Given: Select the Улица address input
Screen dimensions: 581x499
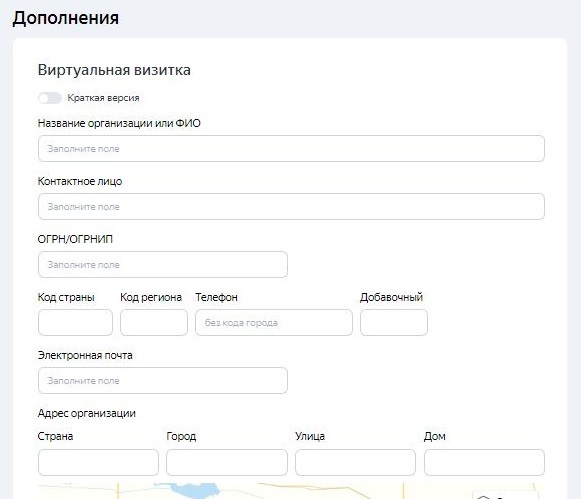Looking at the screenshot, I should pyautogui.click(x=355, y=462).
